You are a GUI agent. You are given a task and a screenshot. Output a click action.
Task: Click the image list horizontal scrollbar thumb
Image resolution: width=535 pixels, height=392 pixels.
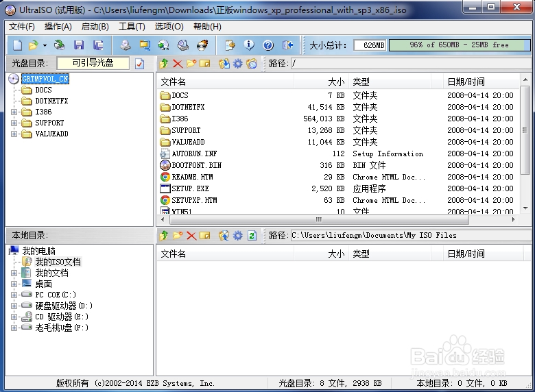pos(319,219)
